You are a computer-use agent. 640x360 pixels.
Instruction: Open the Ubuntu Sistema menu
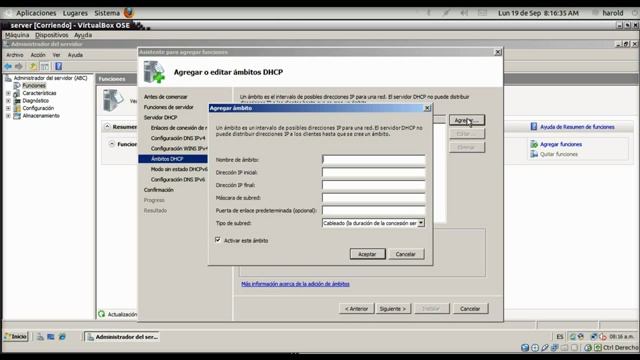(107, 13)
